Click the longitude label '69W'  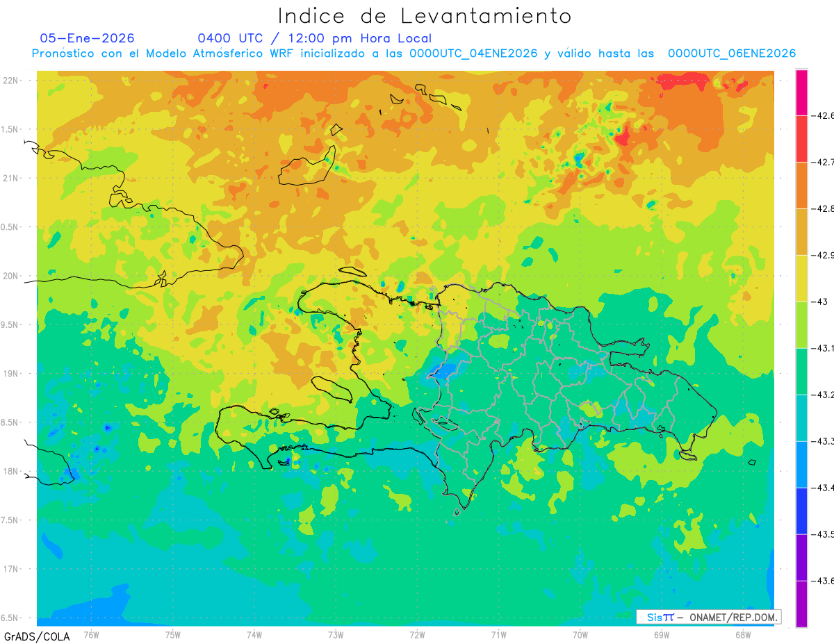click(x=661, y=635)
